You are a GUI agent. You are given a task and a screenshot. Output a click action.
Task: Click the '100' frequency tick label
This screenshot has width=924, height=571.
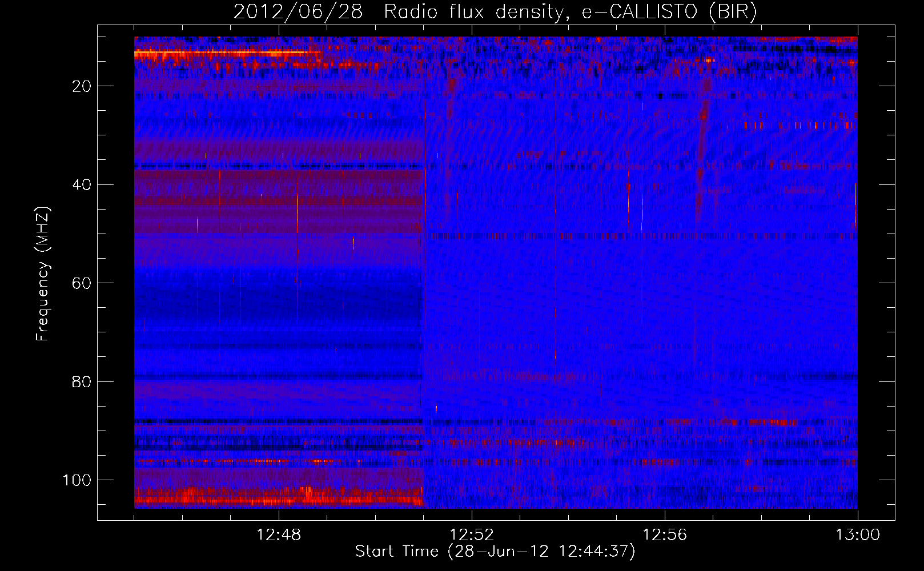point(78,480)
